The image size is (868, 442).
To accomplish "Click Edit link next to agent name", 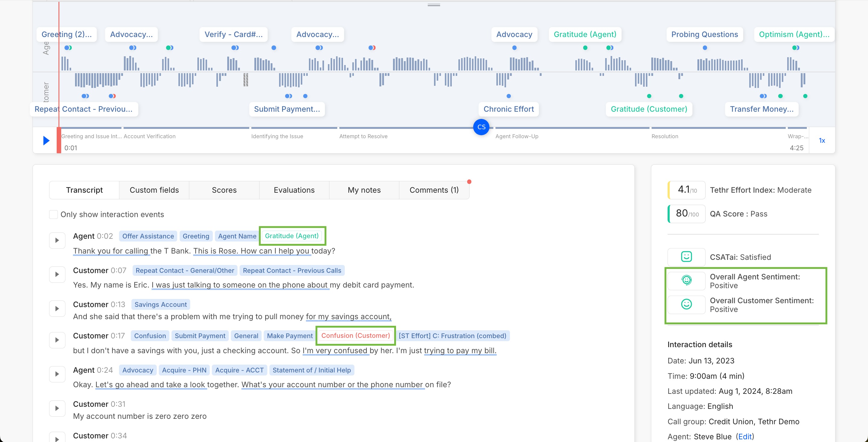I will tap(745, 436).
